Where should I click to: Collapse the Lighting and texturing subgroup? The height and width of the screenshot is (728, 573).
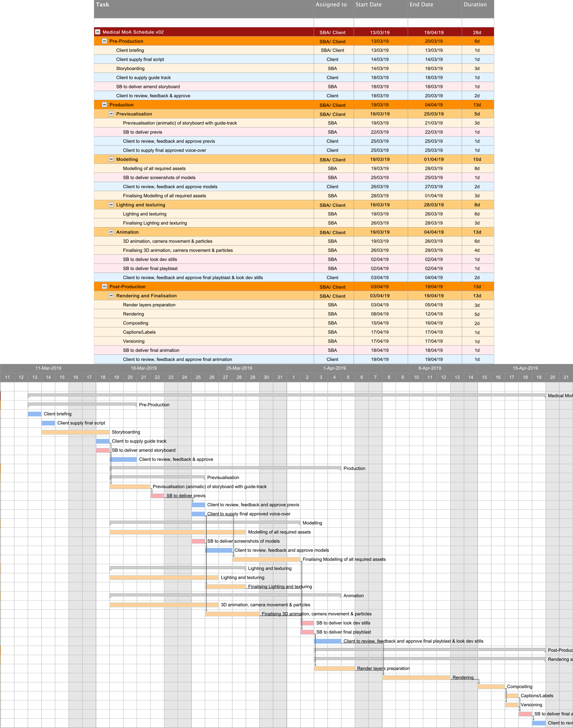point(111,205)
